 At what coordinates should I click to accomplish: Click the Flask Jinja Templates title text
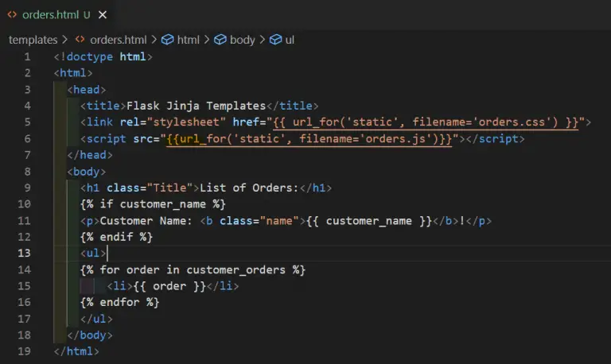(196, 106)
